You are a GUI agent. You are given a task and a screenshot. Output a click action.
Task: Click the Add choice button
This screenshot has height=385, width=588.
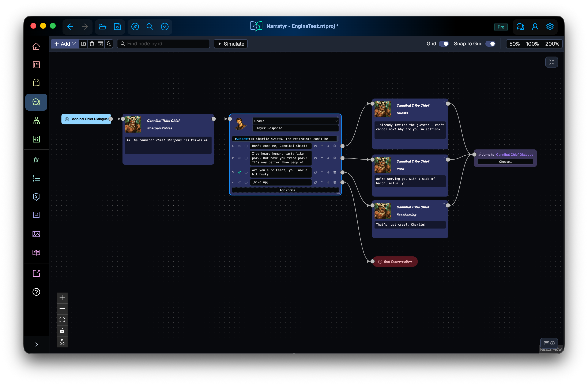(285, 190)
